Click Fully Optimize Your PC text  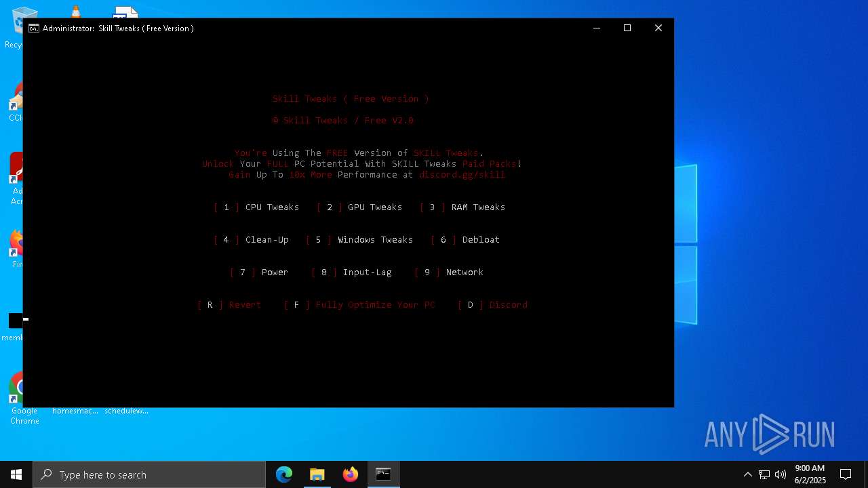[x=375, y=305]
